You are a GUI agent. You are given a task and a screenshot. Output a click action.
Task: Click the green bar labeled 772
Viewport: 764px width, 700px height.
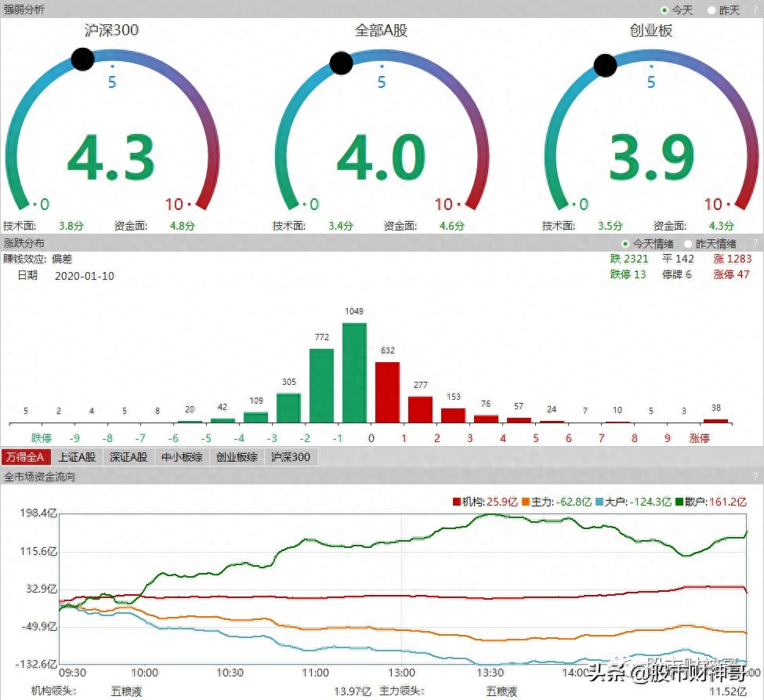(x=321, y=386)
